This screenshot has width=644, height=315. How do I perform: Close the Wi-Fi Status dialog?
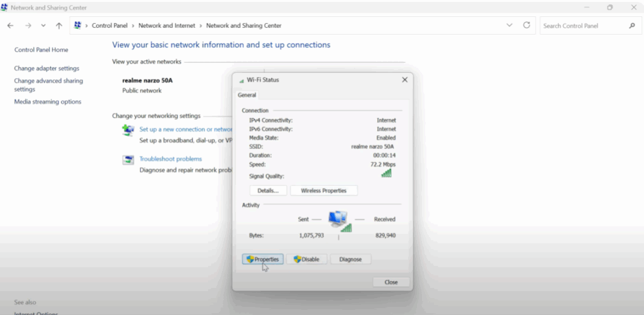[x=391, y=282]
